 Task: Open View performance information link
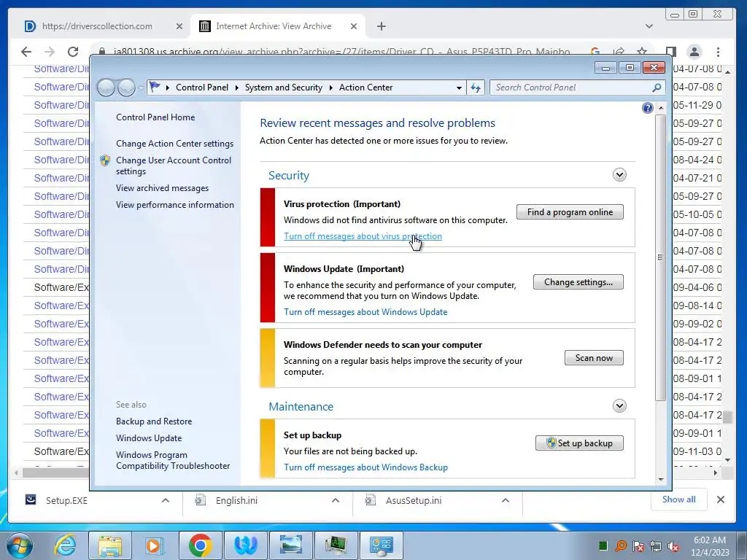(175, 205)
